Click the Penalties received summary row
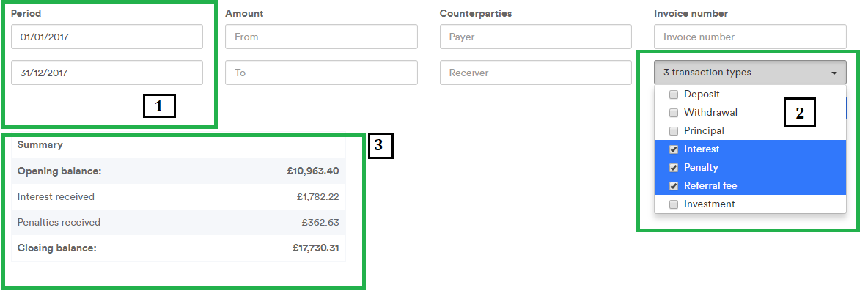The width and height of the screenshot is (868, 296). point(178,223)
